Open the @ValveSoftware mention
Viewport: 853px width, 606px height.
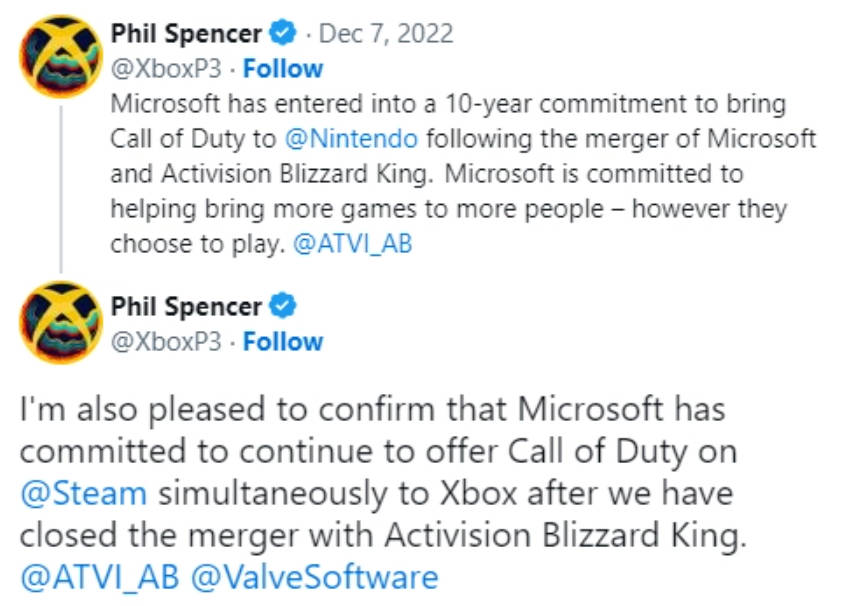[314, 578]
